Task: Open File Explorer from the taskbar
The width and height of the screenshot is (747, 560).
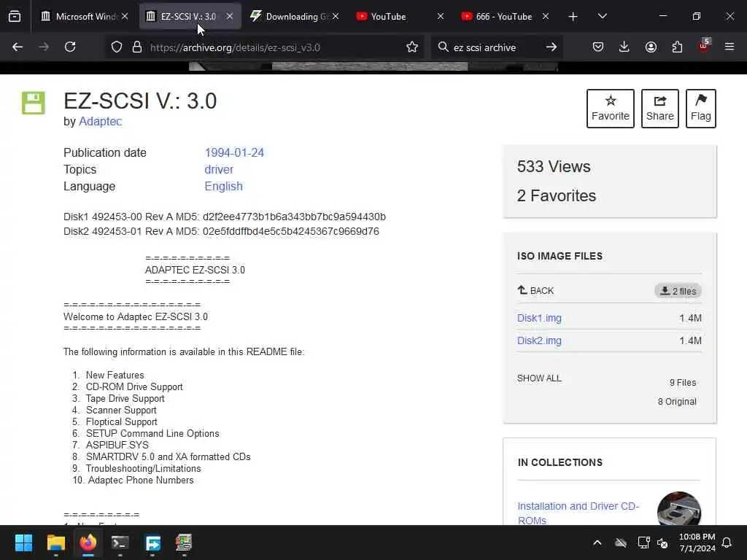Action: coord(55,542)
